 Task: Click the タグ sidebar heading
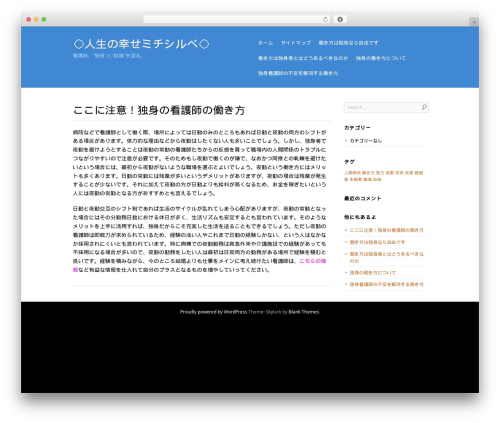point(349,162)
